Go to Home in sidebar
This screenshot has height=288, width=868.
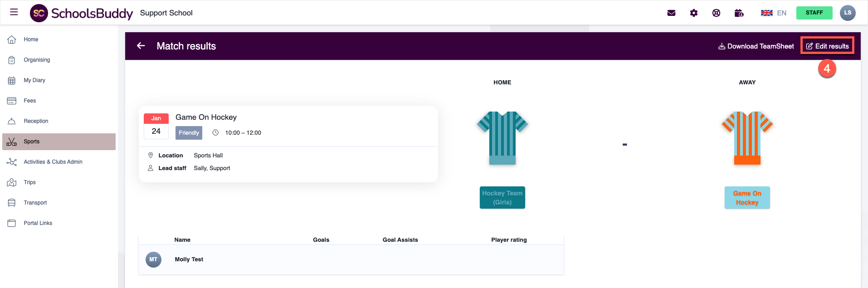tap(31, 39)
